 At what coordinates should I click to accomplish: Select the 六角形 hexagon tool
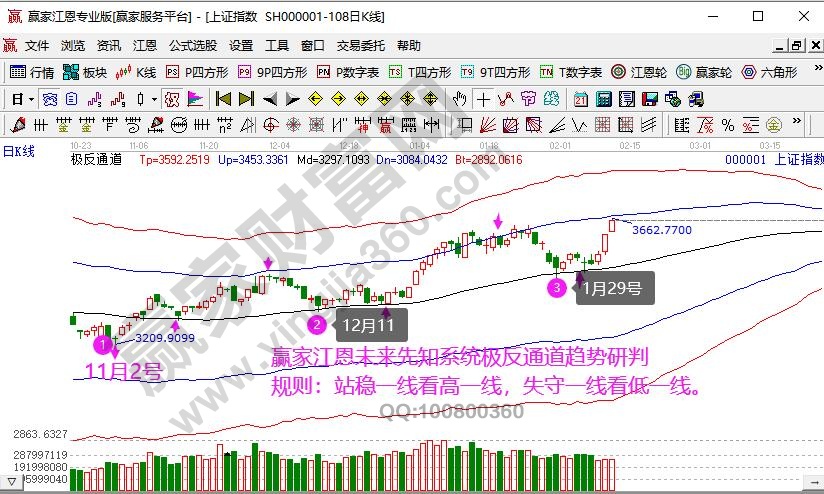point(768,72)
